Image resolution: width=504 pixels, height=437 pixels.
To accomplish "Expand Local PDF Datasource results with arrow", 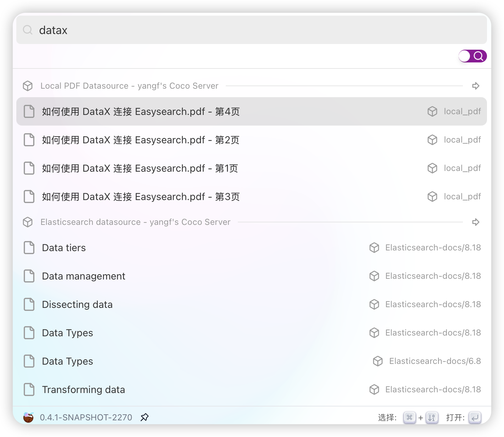I will 476,86.
